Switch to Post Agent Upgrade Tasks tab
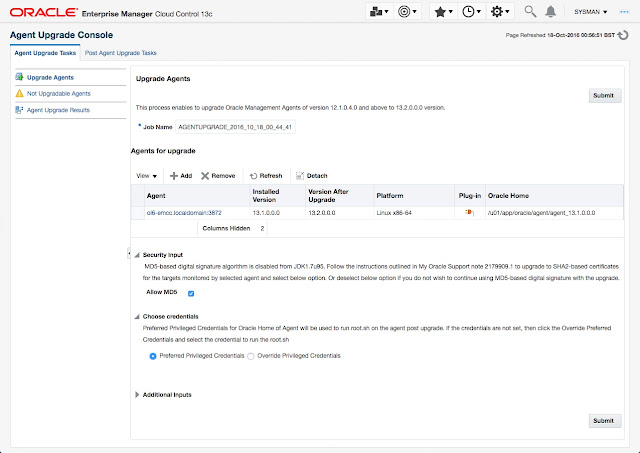This screenshot has height=453, width=640. coord(120,53)
